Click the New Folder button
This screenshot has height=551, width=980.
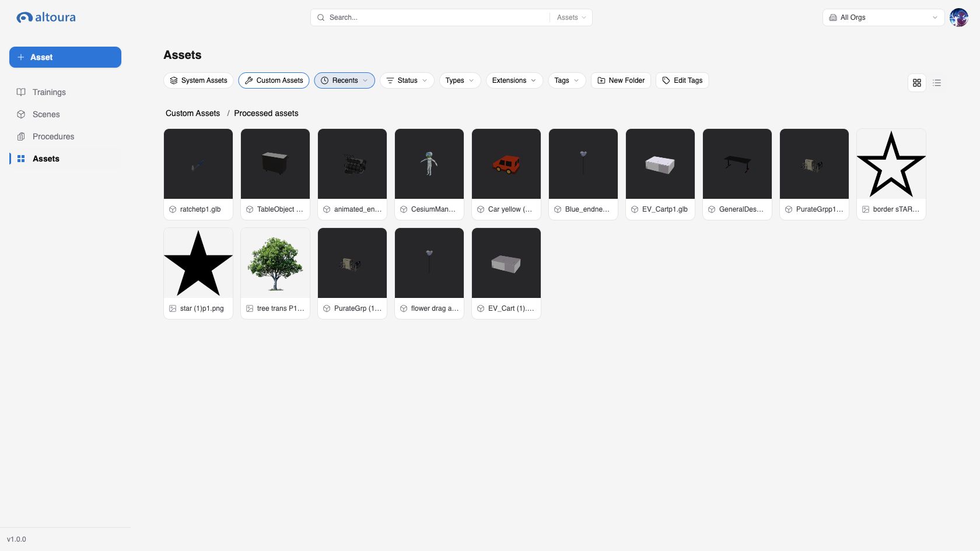click(x=621, y=80)
